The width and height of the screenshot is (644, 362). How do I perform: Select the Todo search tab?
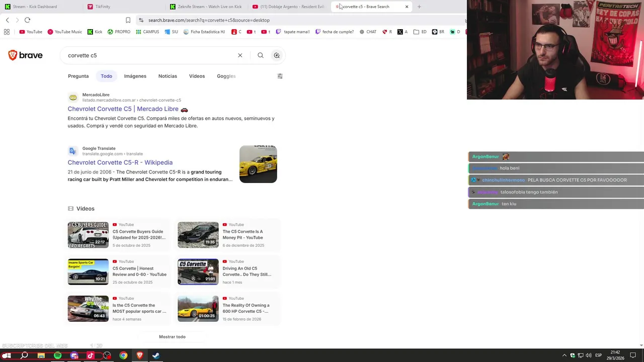[x=106, y=76]
